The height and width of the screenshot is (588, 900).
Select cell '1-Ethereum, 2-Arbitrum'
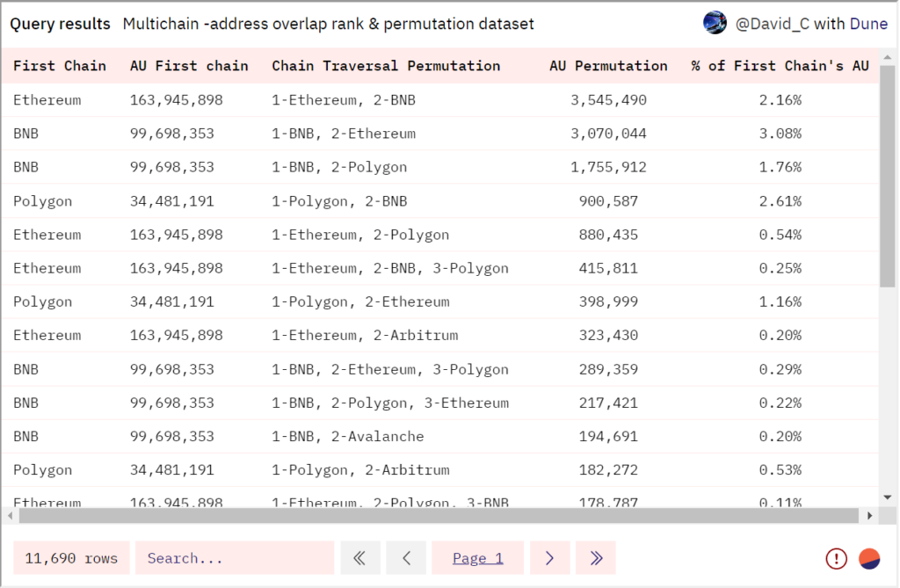coord(365,336)
